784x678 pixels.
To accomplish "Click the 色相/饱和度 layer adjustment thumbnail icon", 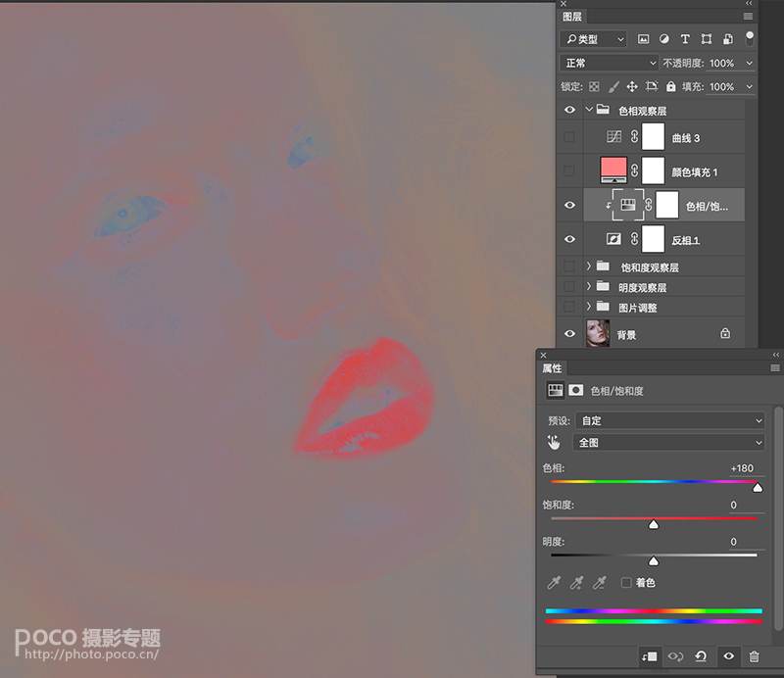I will (628, 205).
